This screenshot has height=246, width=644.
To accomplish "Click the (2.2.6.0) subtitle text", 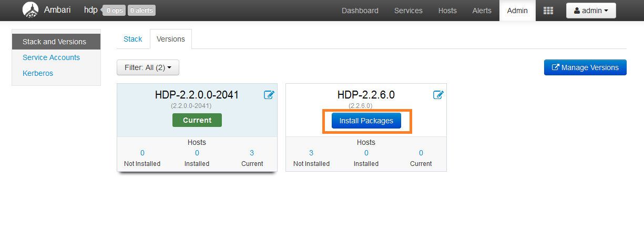I will 361,105.
